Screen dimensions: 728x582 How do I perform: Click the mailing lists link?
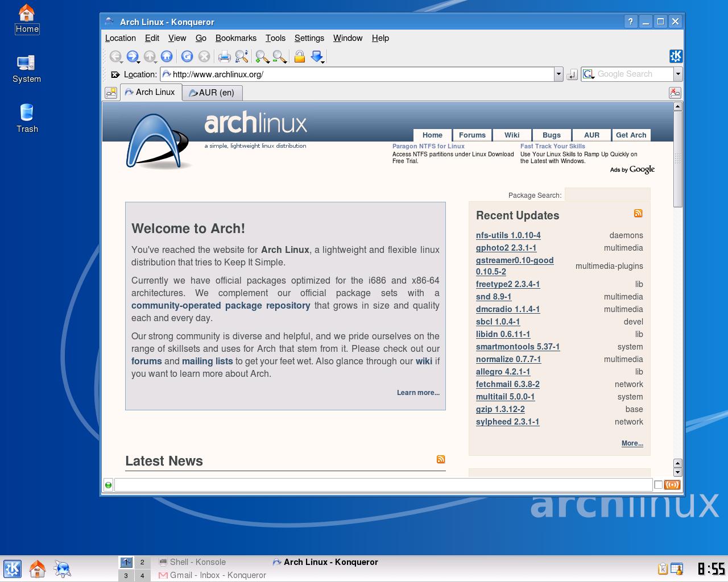pos(207,361)
